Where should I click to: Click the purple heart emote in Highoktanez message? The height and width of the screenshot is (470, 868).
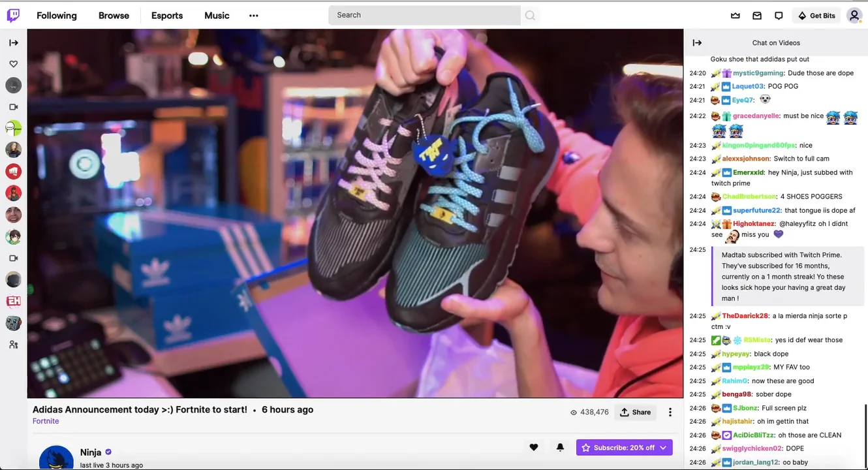(x=778, y=234)
